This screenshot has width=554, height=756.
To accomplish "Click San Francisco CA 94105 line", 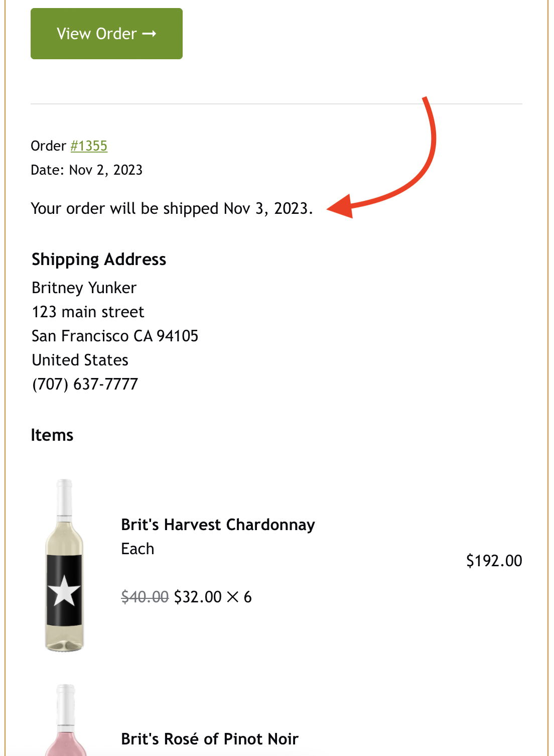I will tap(115, 336).
